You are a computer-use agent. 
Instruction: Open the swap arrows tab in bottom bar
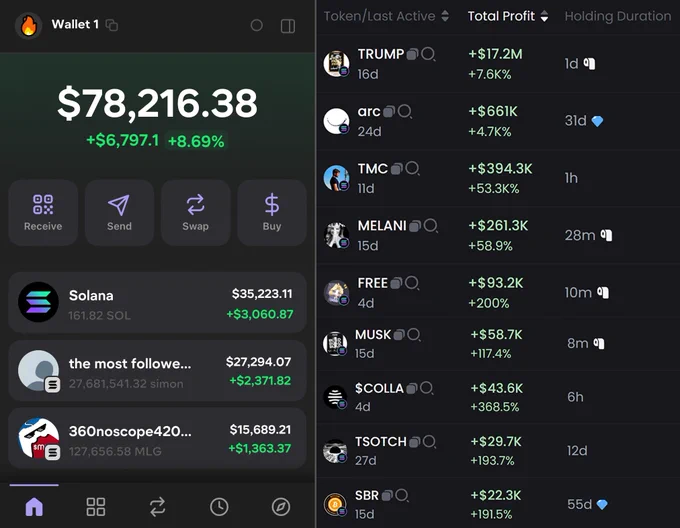pyautogui.click(x=157, y=506)
